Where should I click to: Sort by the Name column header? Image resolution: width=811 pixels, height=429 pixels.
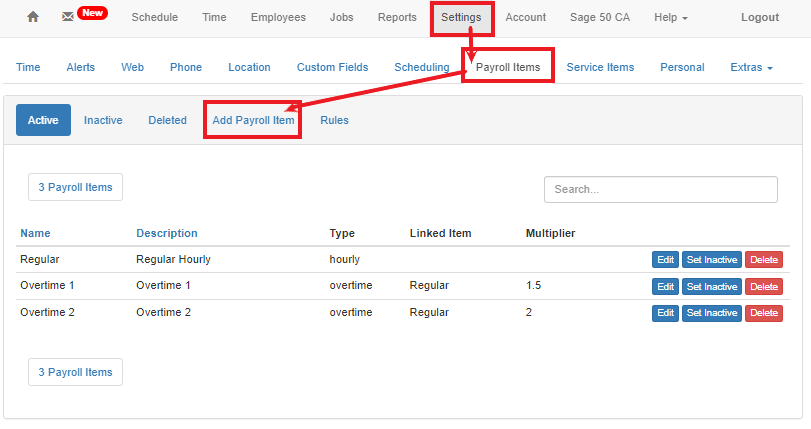point(35,233)
